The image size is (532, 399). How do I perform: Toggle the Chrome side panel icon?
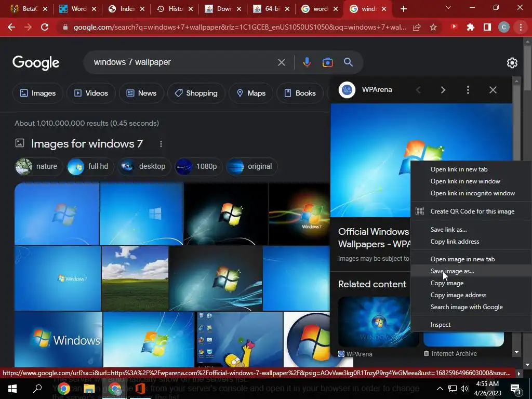click(x=487, y=27)
